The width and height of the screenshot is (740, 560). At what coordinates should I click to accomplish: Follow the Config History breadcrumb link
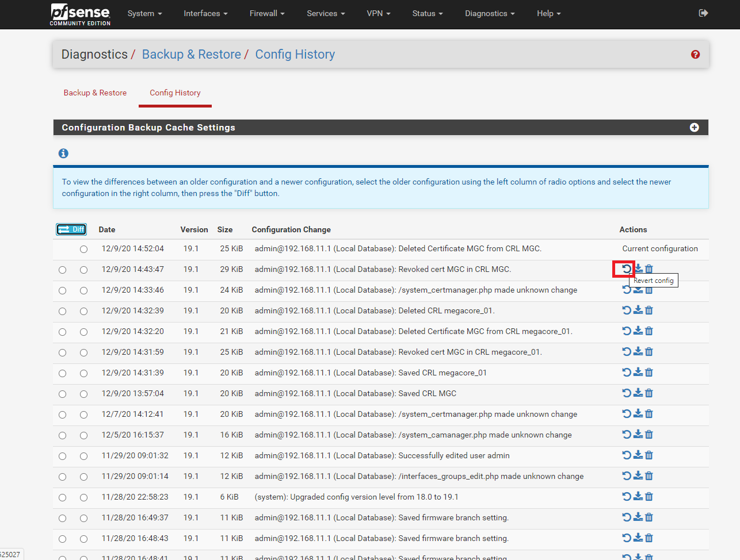(295, 54)
